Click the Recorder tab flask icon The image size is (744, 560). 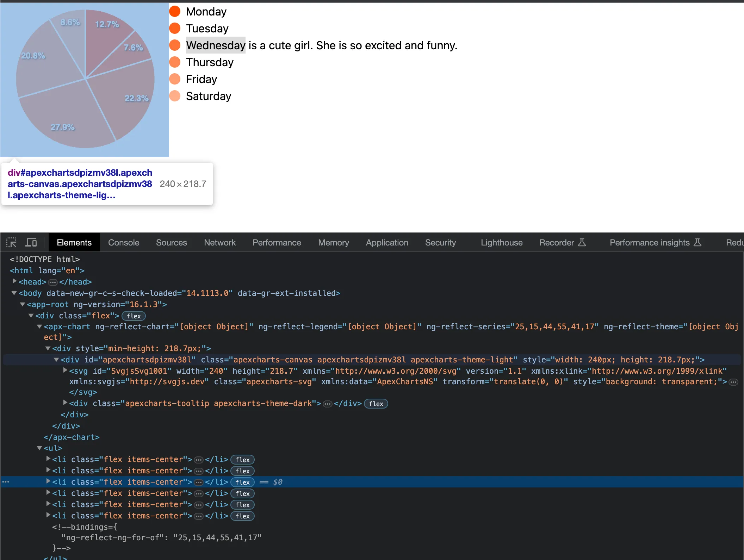coord(582,242)
